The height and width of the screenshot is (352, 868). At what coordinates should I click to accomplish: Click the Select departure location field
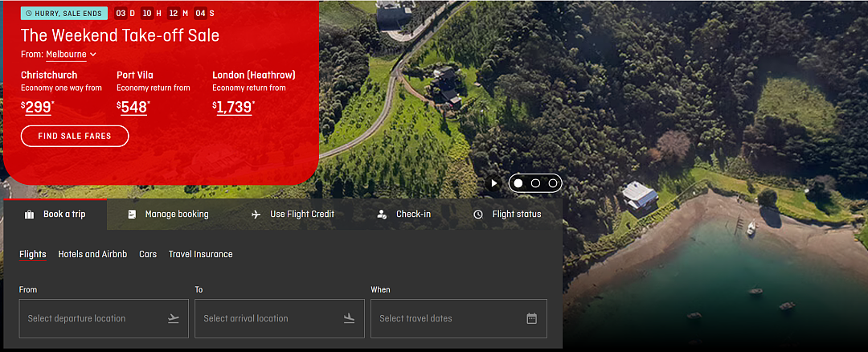[104, 318]
